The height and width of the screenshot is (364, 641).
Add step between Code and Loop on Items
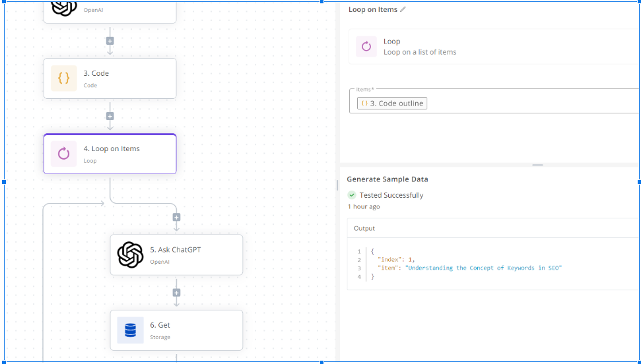(110, 117)
